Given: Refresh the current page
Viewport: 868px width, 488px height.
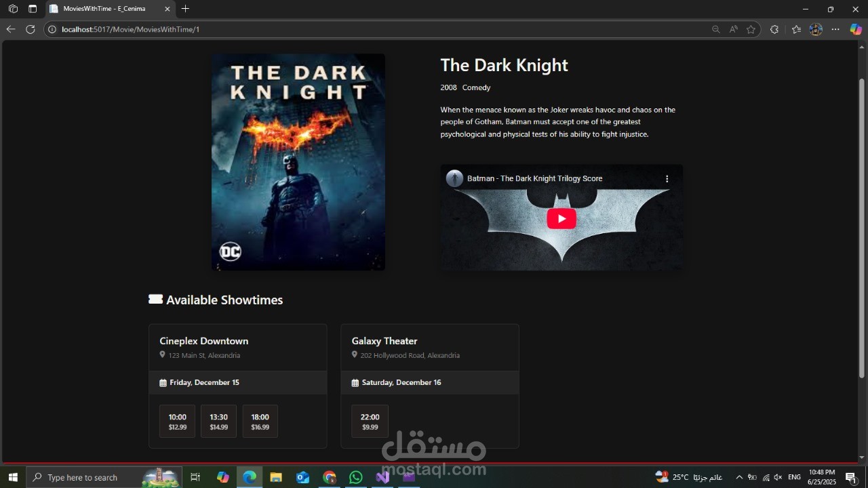Looking at the screenshot, I should 30,29.
